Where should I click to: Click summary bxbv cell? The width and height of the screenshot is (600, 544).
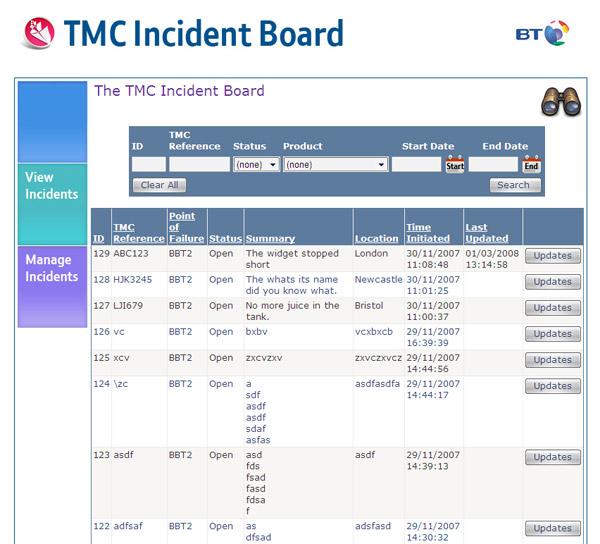point(256,331)
